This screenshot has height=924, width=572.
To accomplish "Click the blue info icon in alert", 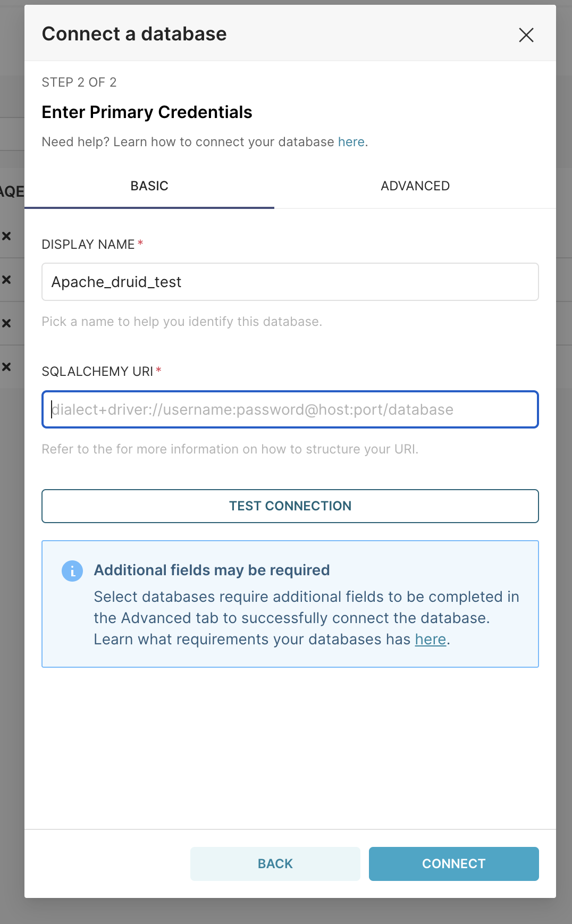I will (72, 571).
